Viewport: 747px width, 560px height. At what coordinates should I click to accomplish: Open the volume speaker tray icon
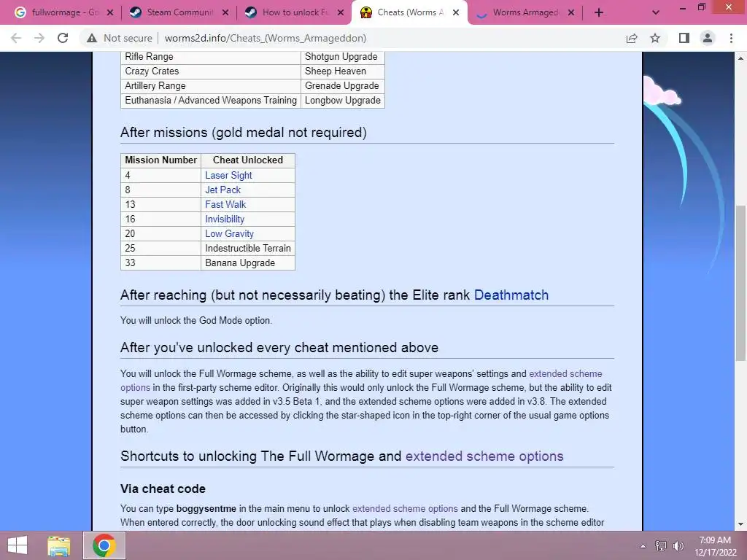click(x=678, y=546)
